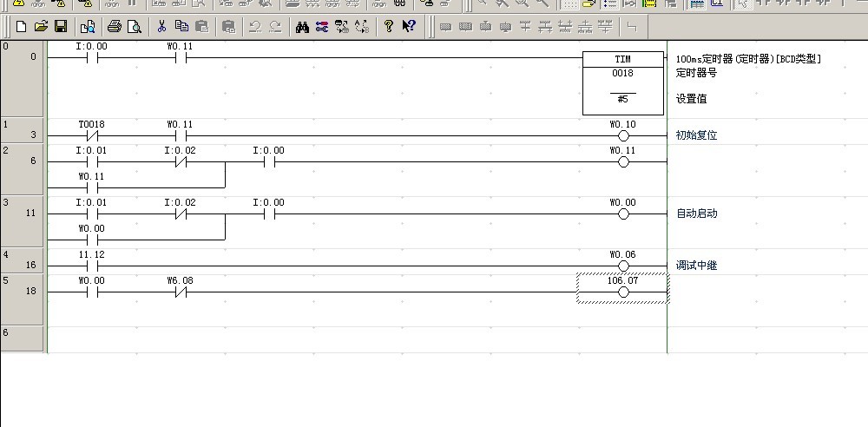Create a new file with the New icon
868x427 pixels.
coord(21,27)
